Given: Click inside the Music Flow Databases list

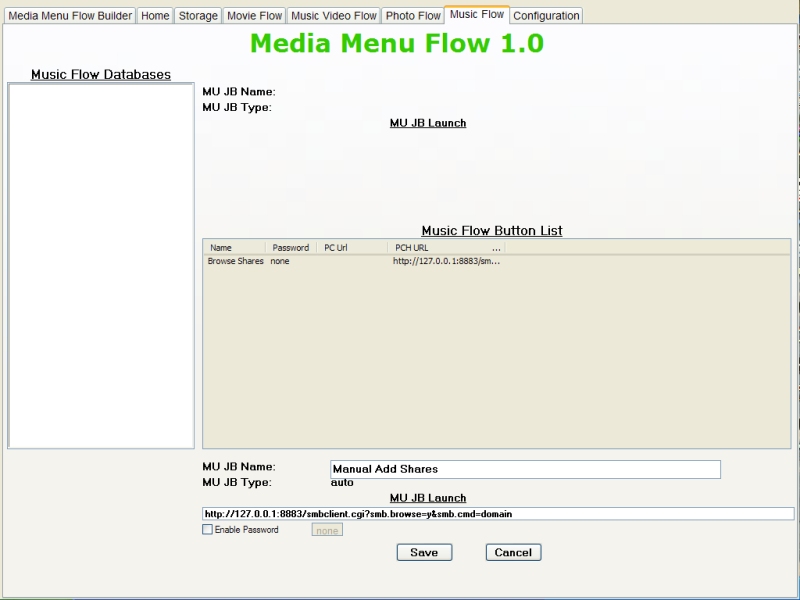Looking at the screenshot, I should (x=101, y=265).
